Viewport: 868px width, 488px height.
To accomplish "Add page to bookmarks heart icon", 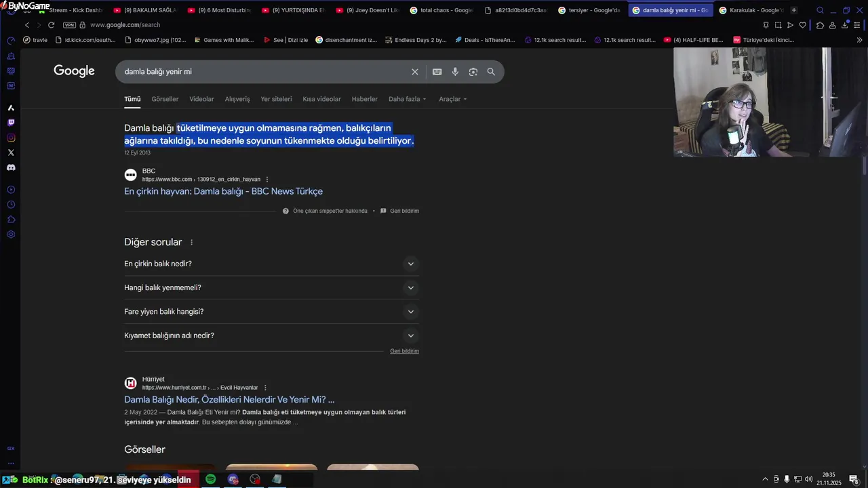I will click(803, 25).
